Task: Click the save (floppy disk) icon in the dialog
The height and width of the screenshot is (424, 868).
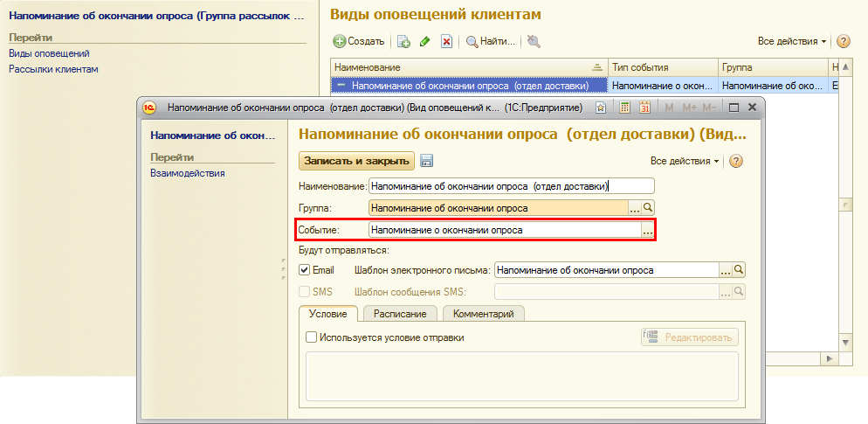Action: point(426,161)
